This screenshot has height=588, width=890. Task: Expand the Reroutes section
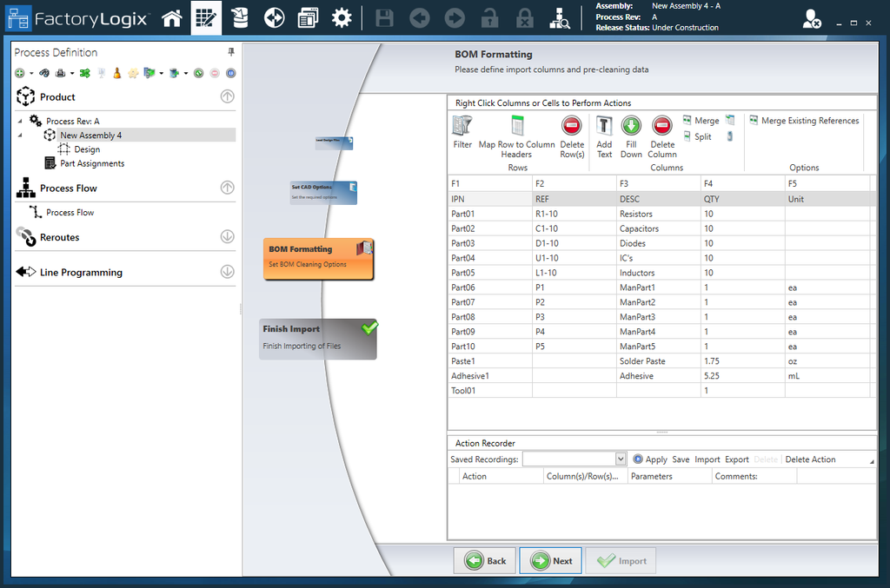[227, 236]
